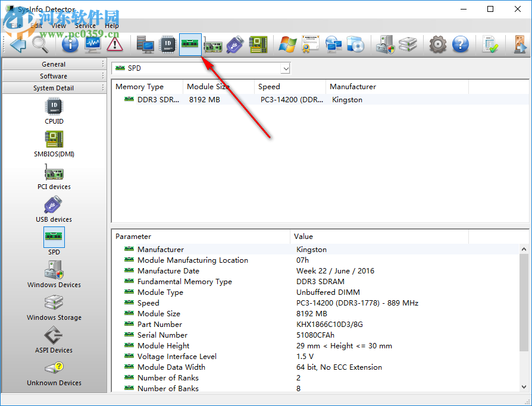Open the Edit menu

(37, 26)
